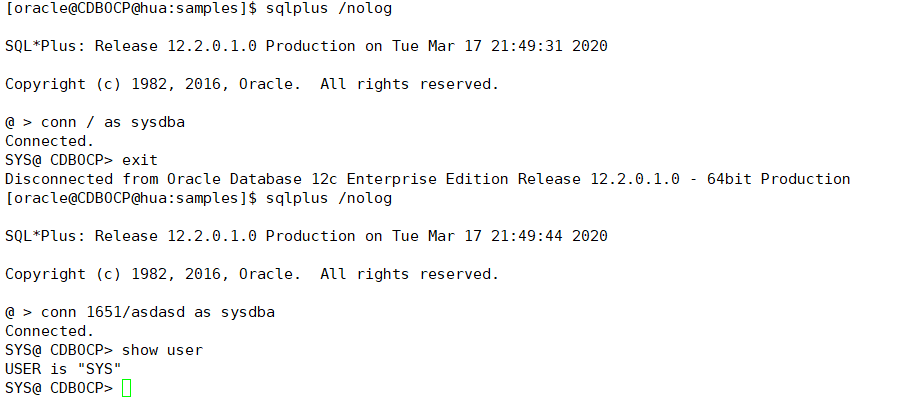Click the "show user" command text
Viewport: 908px width, 409px height.
[162, 350]
